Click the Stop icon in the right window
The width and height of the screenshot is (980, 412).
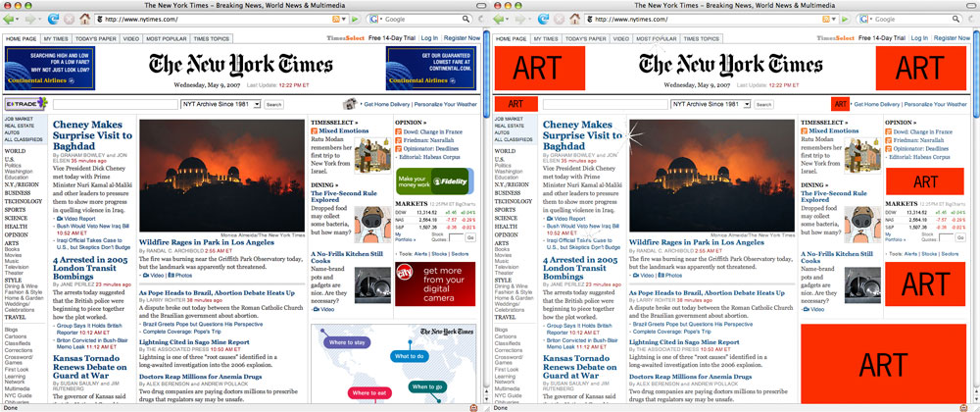[559, 20]
